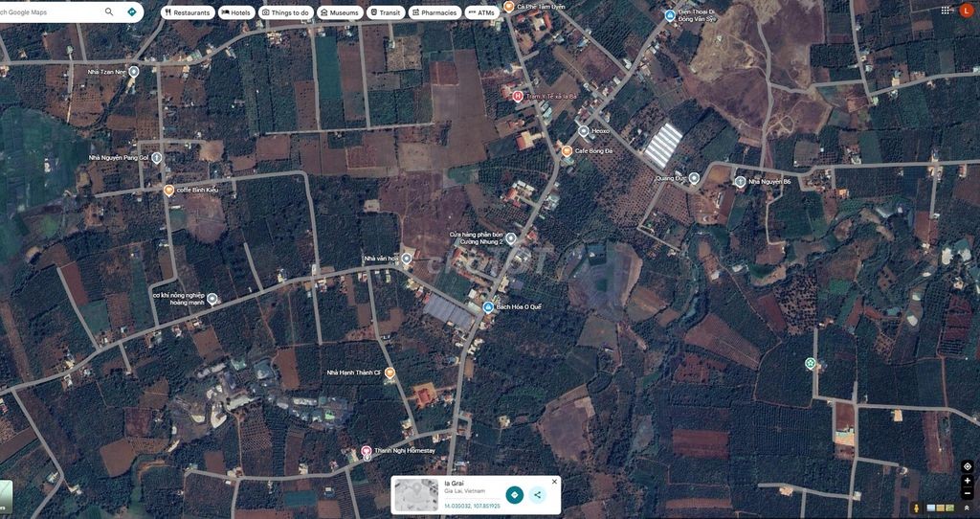Expand the map layers chevron at bottom right
Viewport: 980px width, 519px height.
(968, 508)
